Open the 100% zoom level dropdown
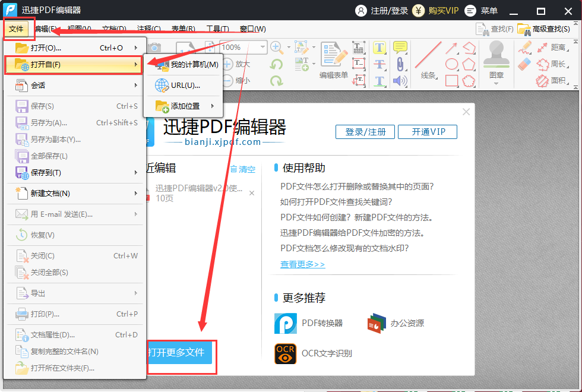 point(262,46)
